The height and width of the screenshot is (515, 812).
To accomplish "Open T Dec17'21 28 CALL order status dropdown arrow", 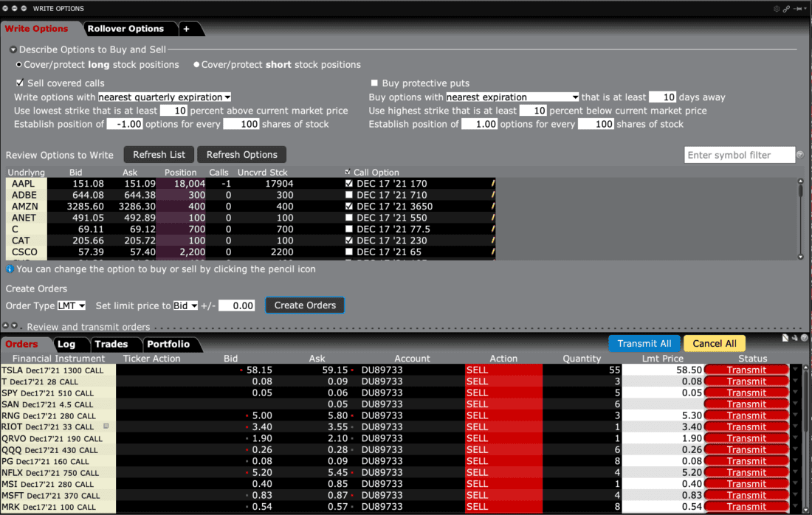I will tap(796, 381).
